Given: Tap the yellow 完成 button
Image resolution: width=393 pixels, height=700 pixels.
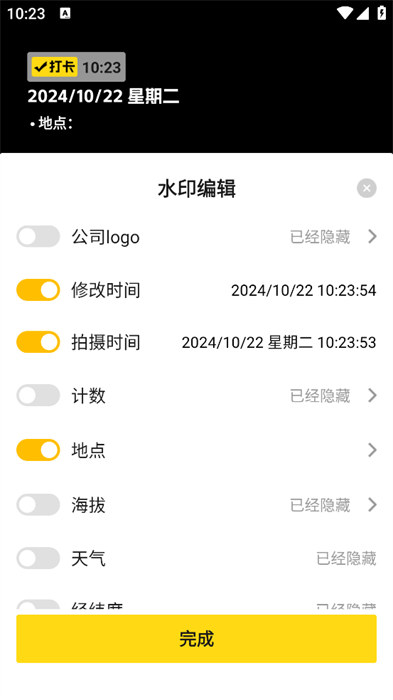Looking at the screenshot, I should [x=196, y=639].
